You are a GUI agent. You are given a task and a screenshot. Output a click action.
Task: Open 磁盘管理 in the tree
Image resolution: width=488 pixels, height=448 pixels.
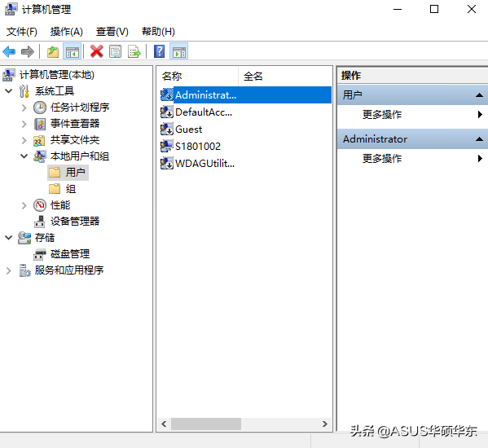[70, 254]
